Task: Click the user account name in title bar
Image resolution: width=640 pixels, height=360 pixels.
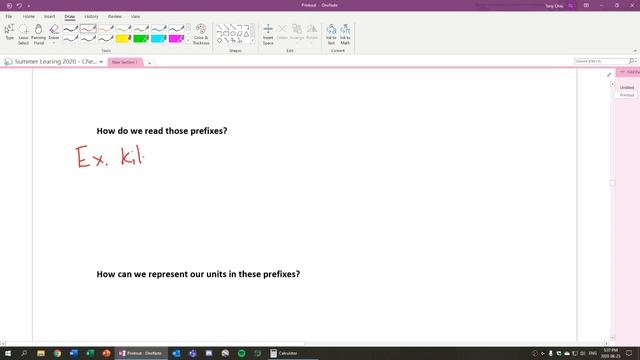Action: pos(554,6)
